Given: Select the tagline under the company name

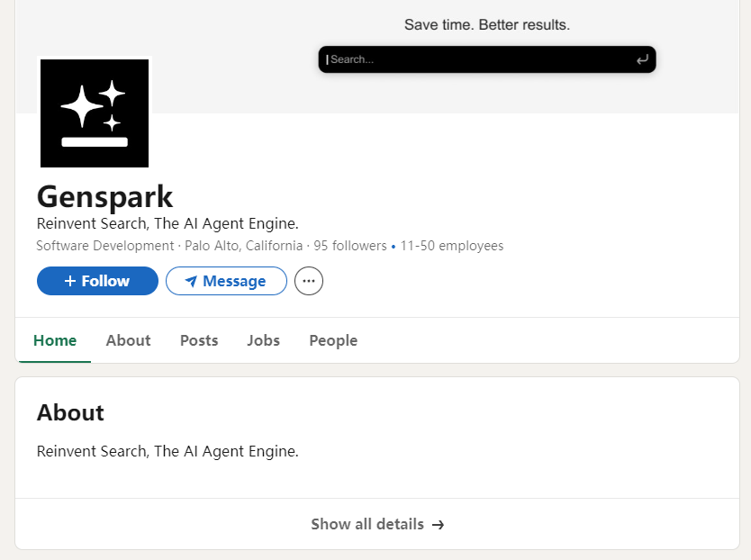Looking at the screenshot, I should tap(167, 223).
